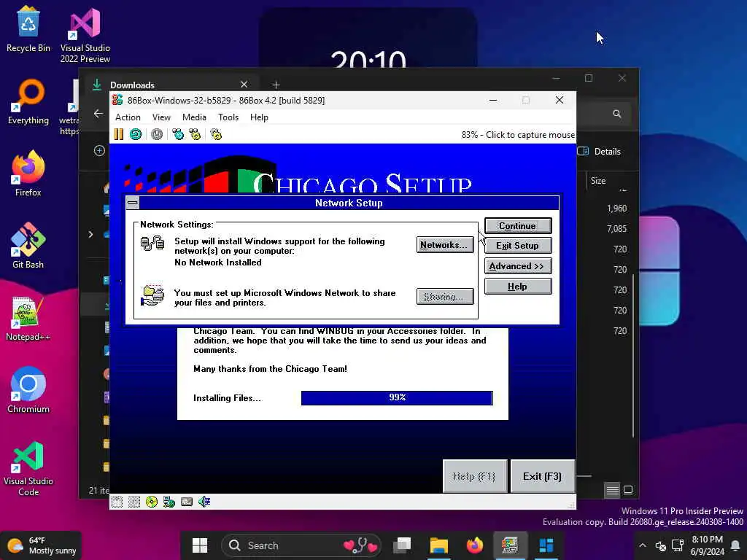Switch Explorer to details list view
747x560 pixels.
click(613, 489)
